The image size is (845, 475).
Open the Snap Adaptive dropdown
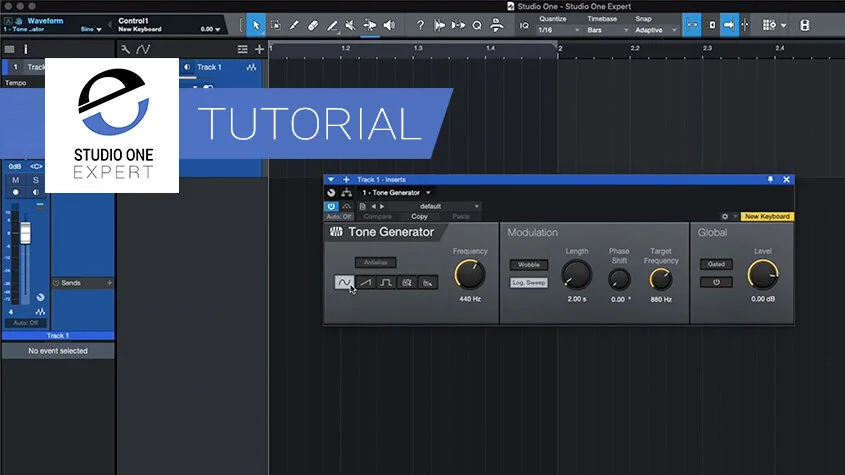[x=655, y=30]
